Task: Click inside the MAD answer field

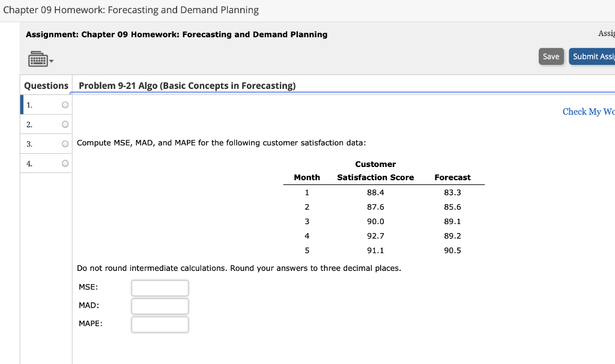Action: point(160,306)
